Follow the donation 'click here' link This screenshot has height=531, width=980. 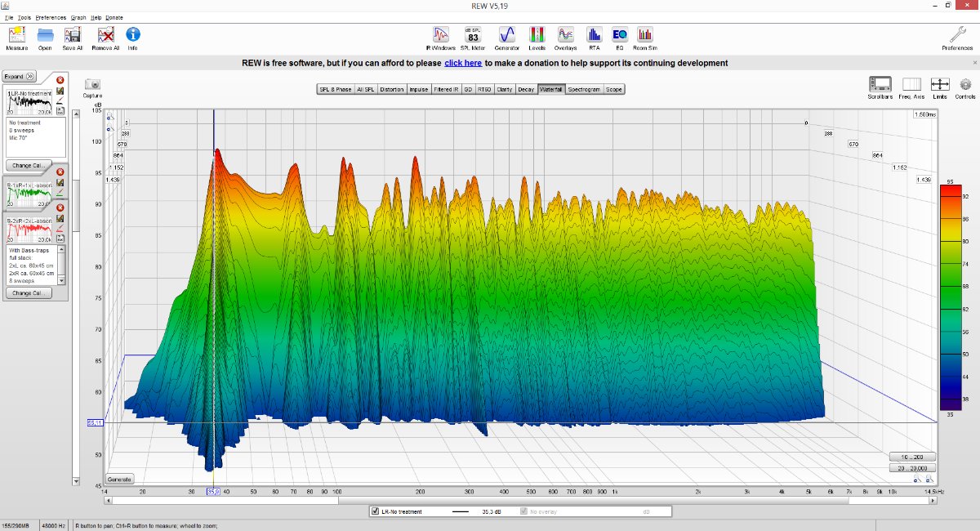462,63
